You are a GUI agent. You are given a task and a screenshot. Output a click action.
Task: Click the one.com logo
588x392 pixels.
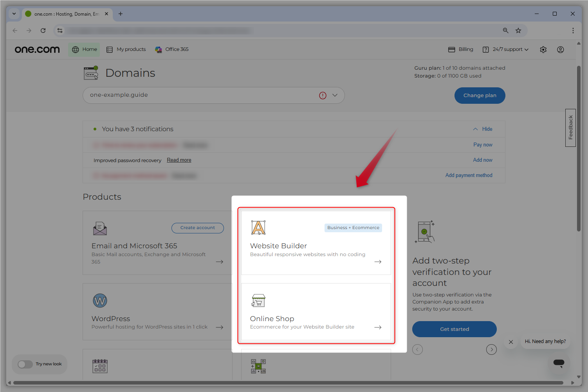tap(37, 49)
